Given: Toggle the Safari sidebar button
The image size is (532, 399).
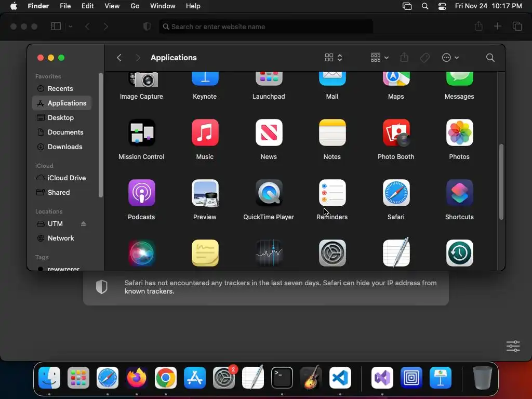Looking at the screenshot, I should (56, 26).
